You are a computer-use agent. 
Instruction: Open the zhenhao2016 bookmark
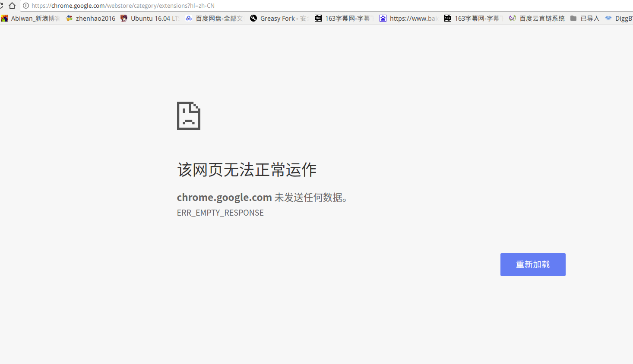[x=91, y=18]
